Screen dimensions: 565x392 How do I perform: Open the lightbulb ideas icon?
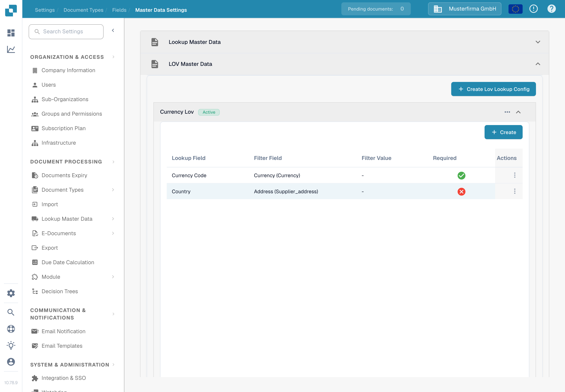[11, 345]
